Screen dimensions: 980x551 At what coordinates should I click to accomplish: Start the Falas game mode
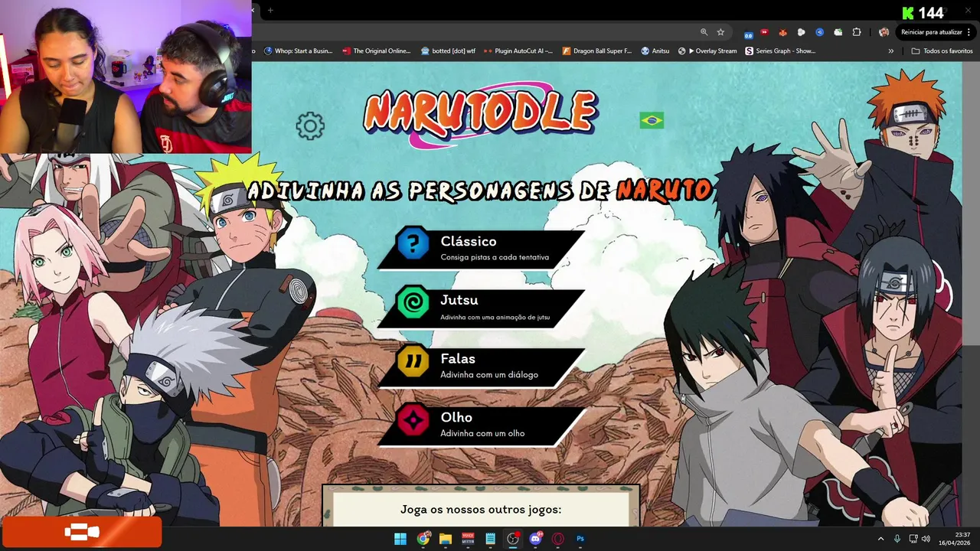click(482, 367)
